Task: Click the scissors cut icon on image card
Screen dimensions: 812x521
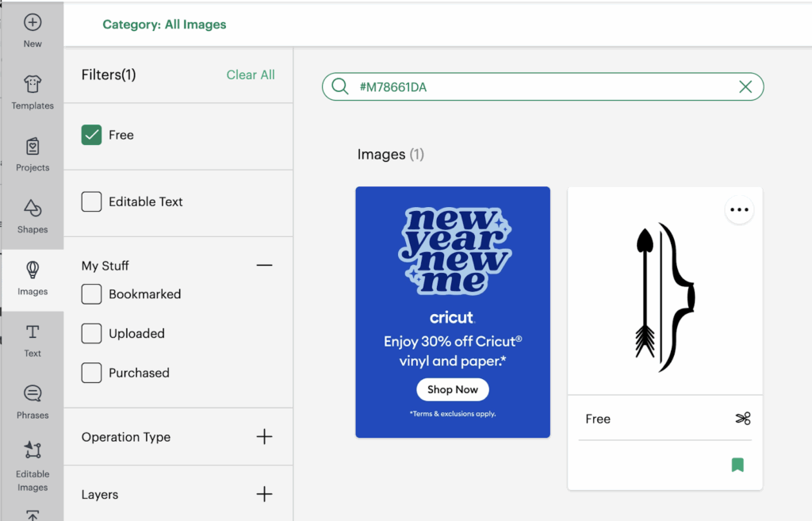Action: click(743, 419)
